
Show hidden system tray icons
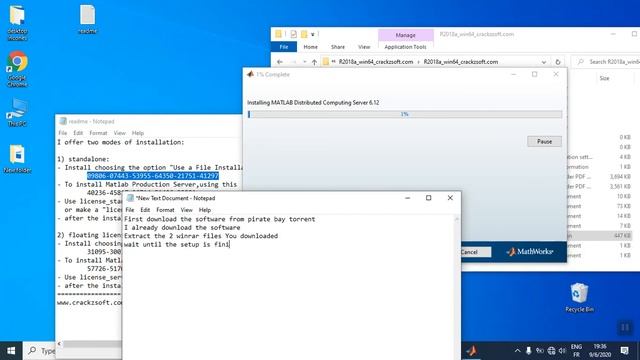pyautogui.click(x=517, y=351)
